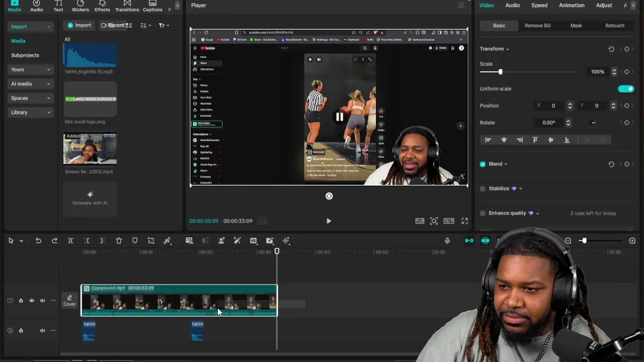Click the AI portrait effects toolbar icon

[221, 241]
